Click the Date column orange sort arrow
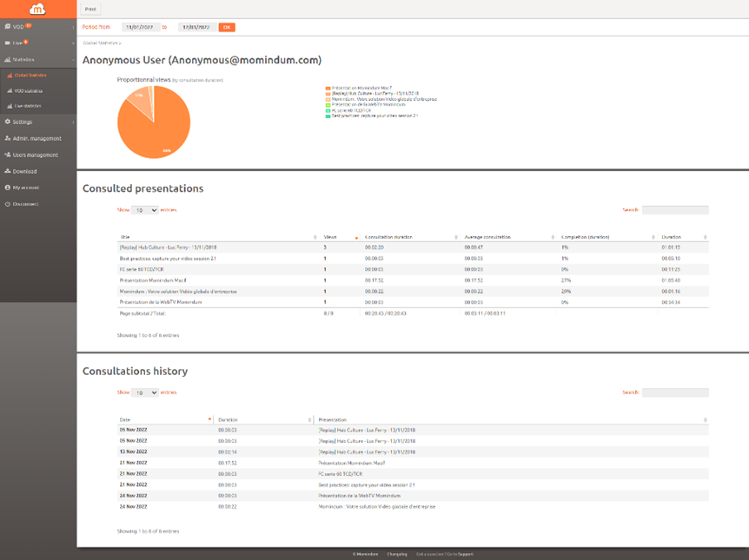 (x=209, y=419)
